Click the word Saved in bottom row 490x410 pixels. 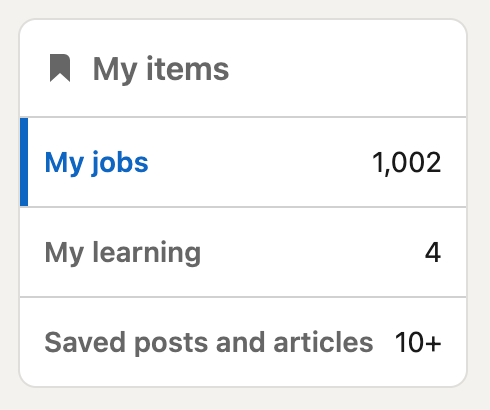[85, 342]
